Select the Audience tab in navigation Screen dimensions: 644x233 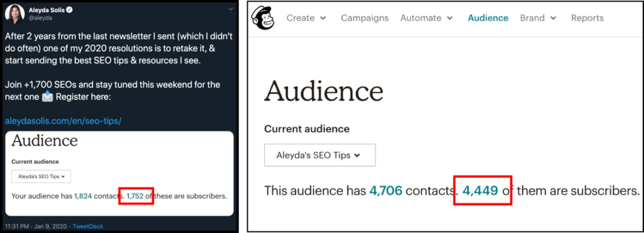pyautogui.click(x=488, y=18)
